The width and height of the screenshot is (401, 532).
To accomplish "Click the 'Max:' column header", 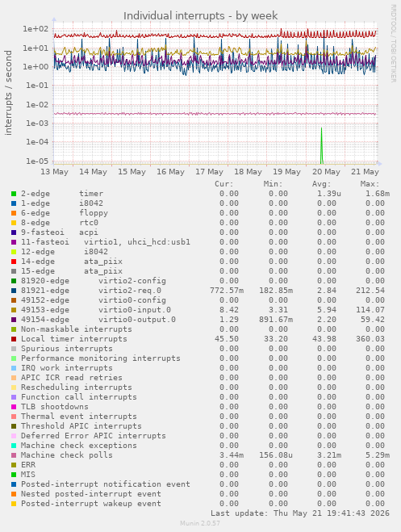I will [x=370, y=184].
